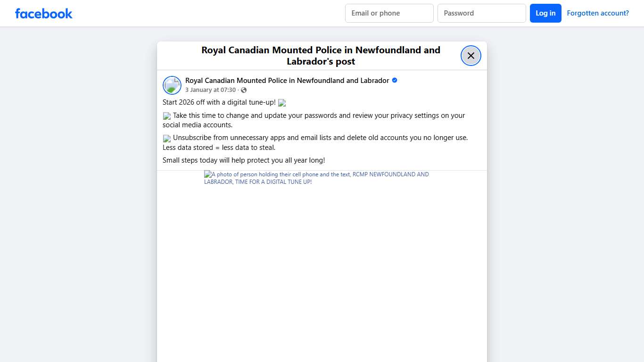Close the RCMP post dialog

[471, 56]
